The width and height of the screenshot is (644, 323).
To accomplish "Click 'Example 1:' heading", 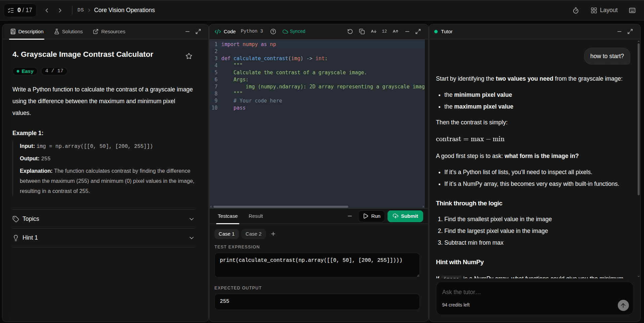I will point(28,133).
